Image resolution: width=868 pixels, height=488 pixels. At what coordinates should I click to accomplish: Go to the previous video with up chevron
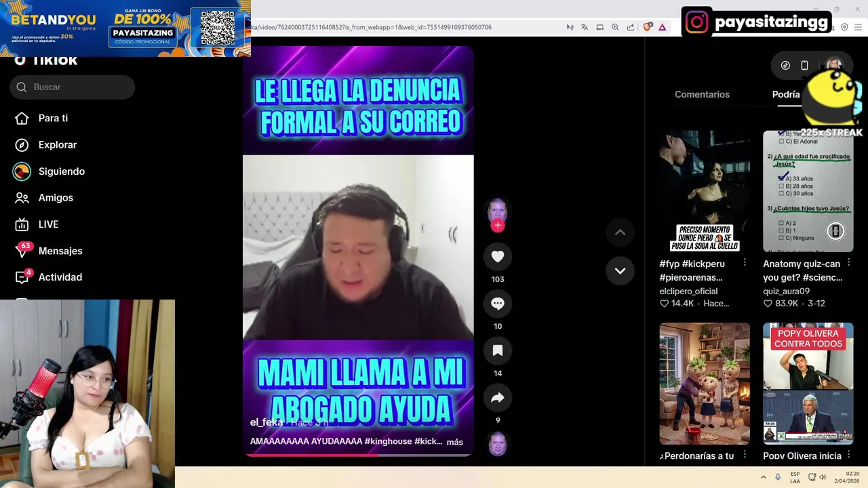(620, 232)
